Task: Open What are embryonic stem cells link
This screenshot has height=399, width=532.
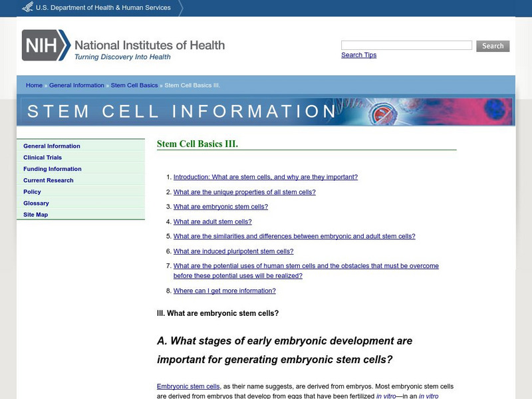Action: point(221,207)
